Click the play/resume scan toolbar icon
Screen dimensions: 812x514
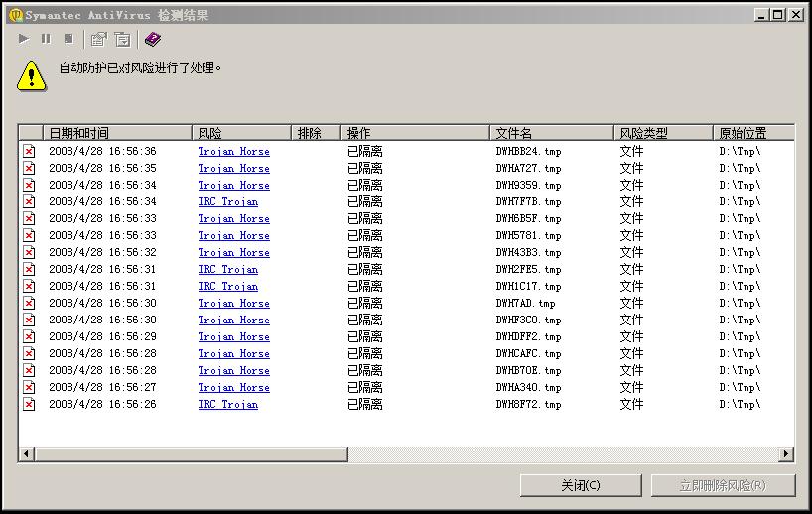click(24, 39)
